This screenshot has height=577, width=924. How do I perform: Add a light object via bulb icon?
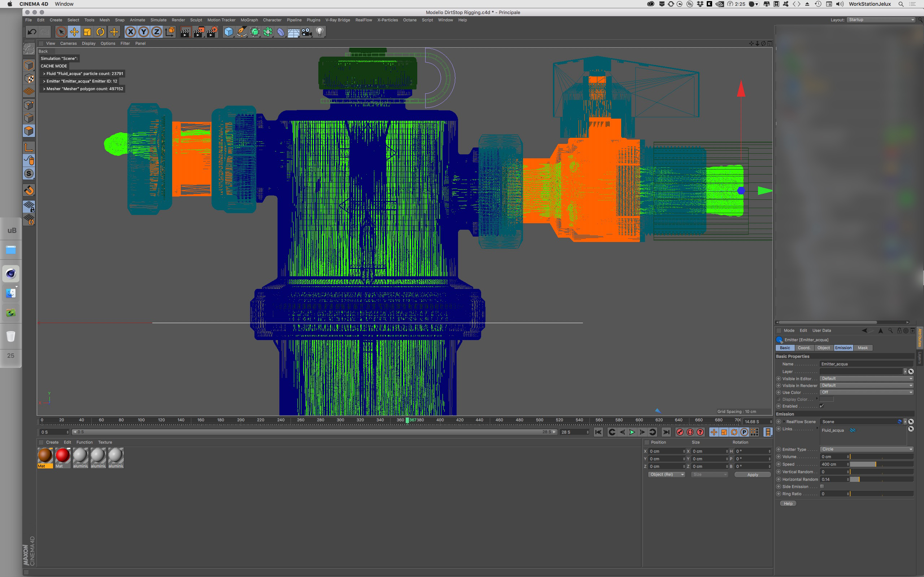tap(320, 32)
